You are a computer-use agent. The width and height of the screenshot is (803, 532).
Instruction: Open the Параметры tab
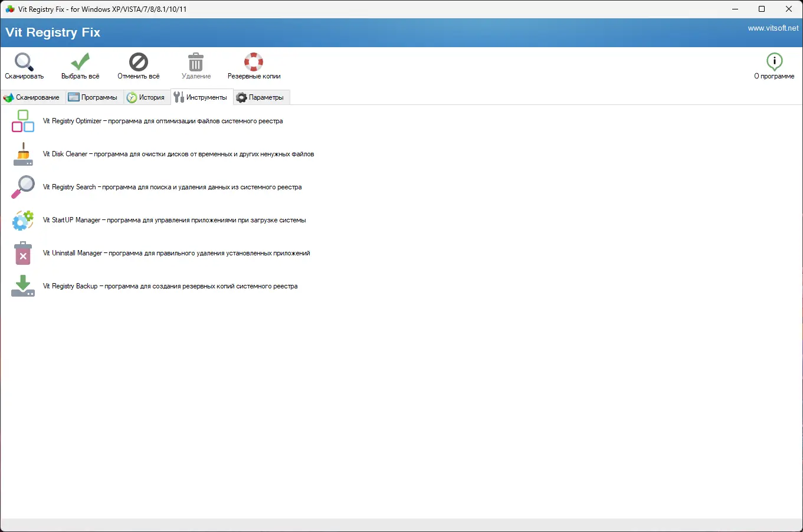260,97
